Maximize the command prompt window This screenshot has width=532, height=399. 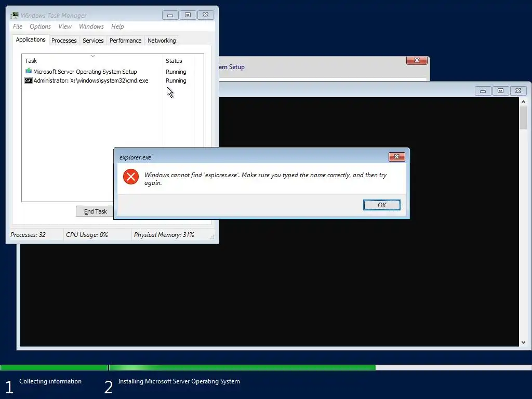click(x=500, y=90)
